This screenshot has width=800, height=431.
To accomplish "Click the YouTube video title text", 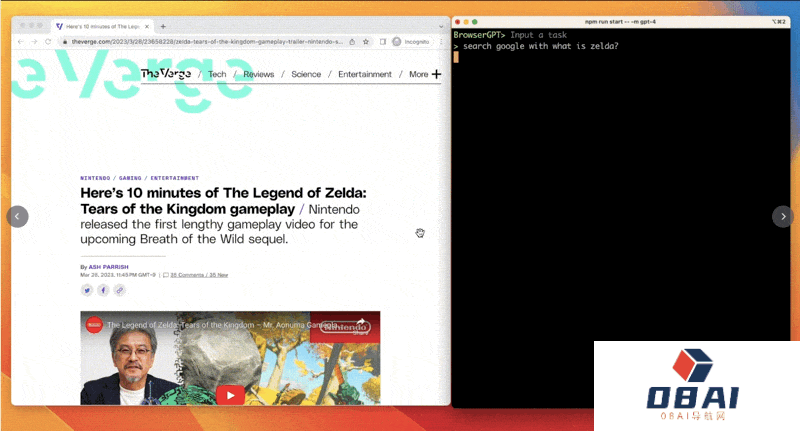I will coord(222,325).
